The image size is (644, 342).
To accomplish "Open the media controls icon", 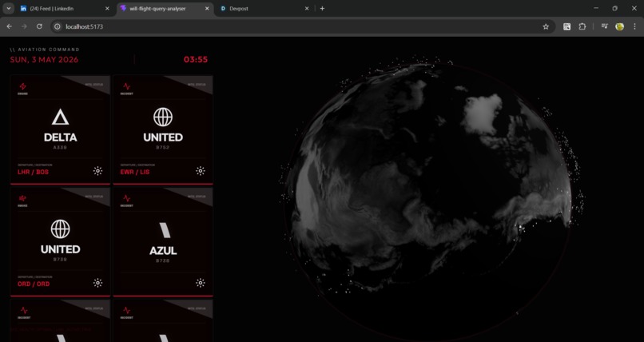I will [605, 26].
